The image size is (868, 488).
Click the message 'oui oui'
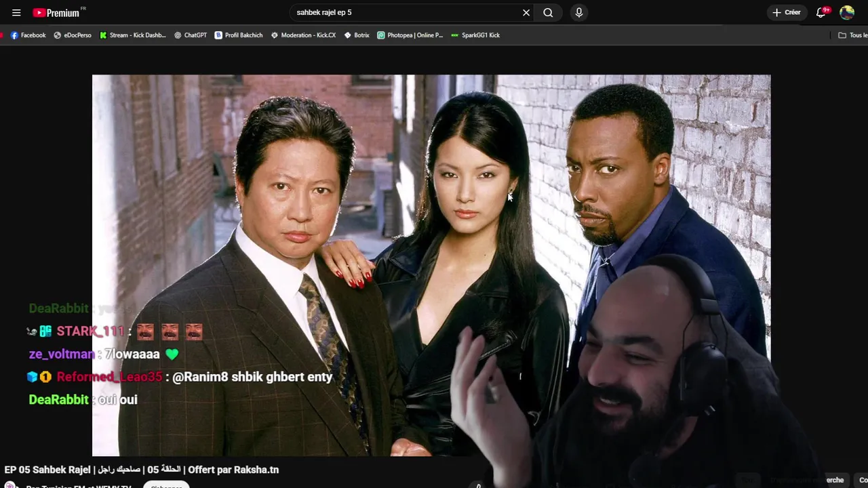[118, 400]
